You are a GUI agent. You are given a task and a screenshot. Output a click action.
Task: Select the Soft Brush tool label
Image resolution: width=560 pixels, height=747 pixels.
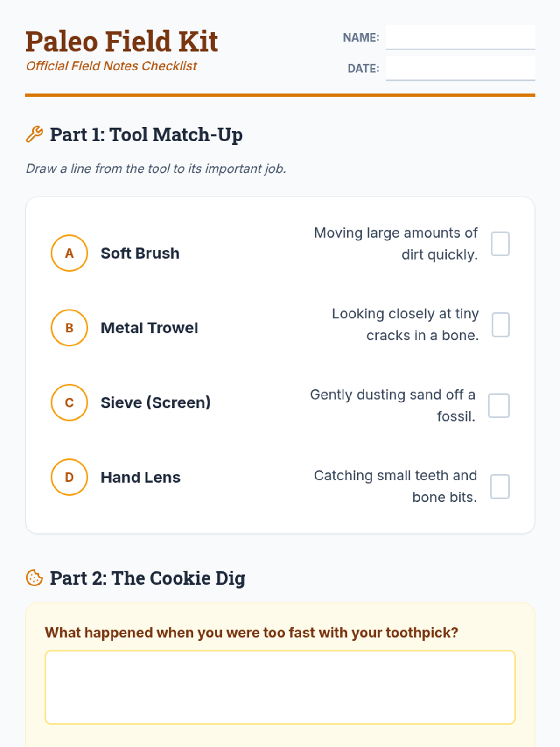[140, 253]
